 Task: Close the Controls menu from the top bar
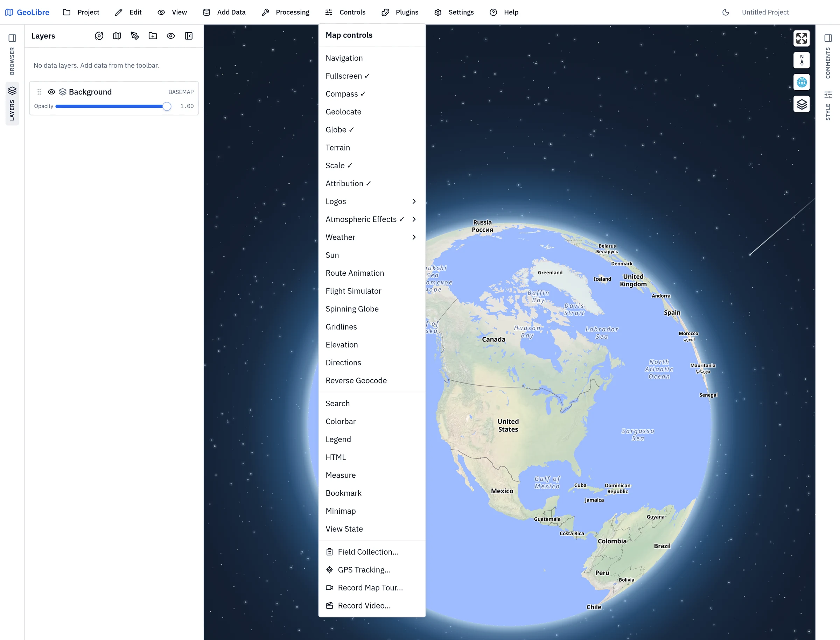345,12
